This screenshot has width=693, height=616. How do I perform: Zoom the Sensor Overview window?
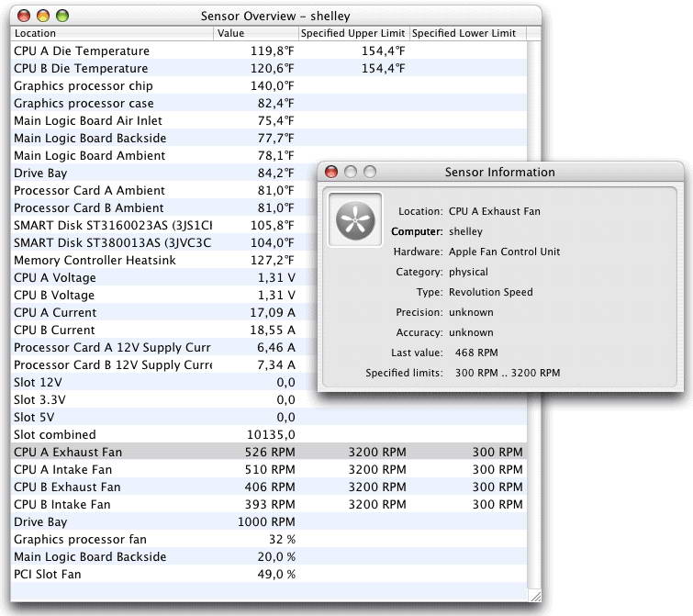(61, 16)
